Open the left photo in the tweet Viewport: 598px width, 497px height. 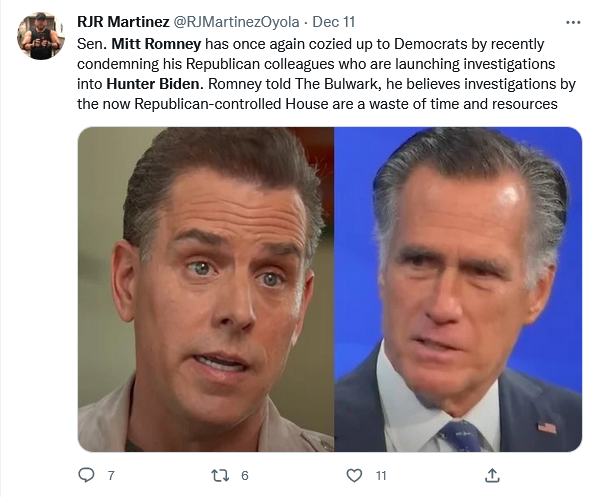pyautogui.click(x=206, y=290)
